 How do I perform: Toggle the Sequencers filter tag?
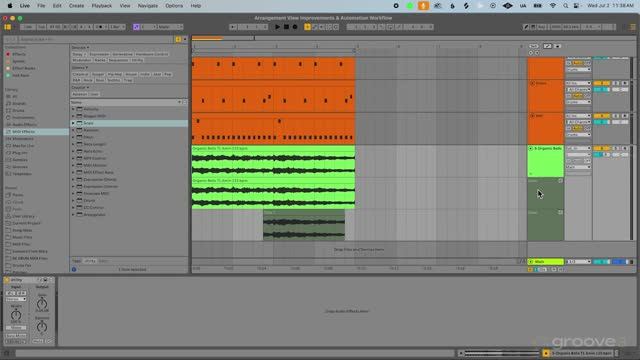(x=118, y=60)
